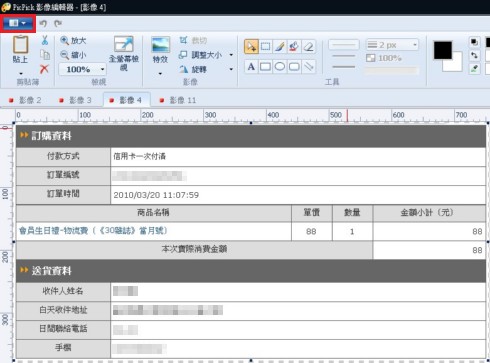
Task: Click the redo arrow in the quick toolbar
Action: pos(58,23)
